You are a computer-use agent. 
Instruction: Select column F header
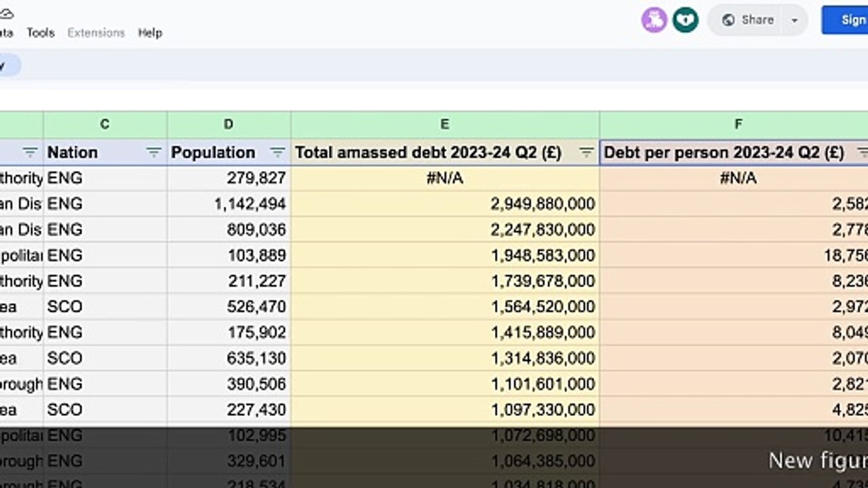coord(734,124)
